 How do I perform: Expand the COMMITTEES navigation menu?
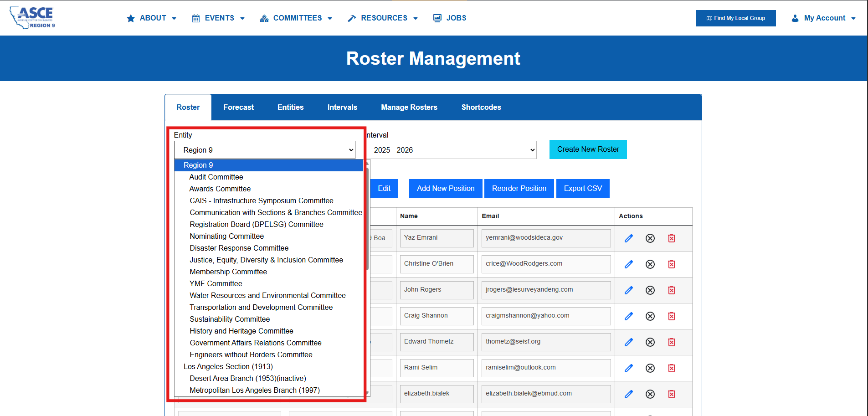296,18
